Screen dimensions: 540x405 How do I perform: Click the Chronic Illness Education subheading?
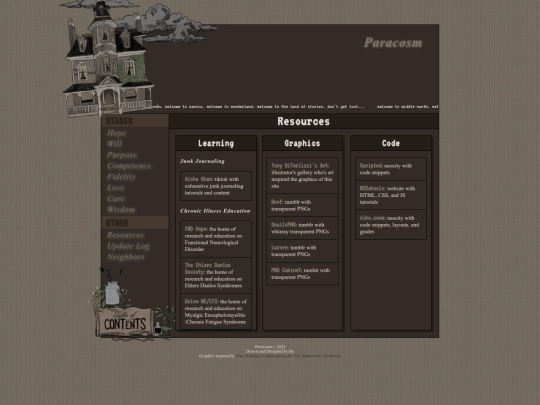(x=215, y=211)
